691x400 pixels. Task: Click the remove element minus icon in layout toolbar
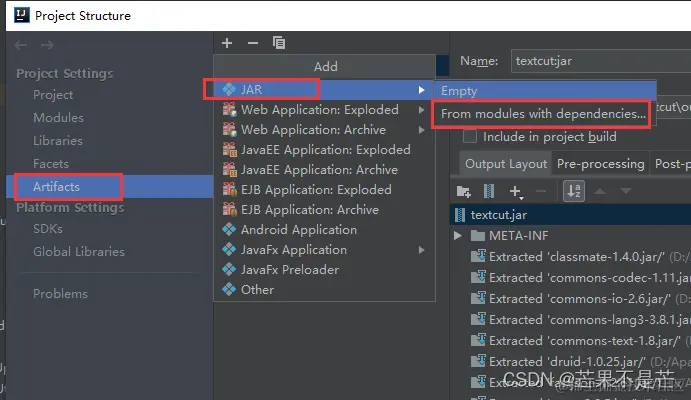[541, 191]
